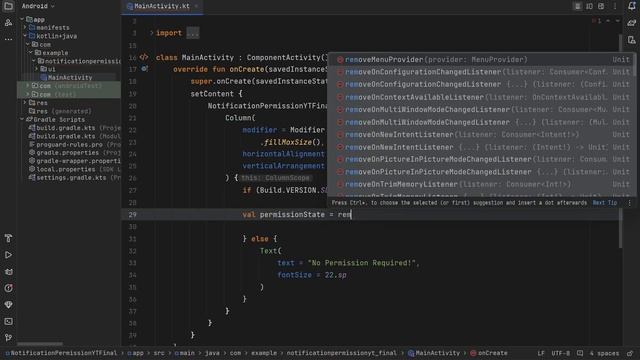Go to next highlighted error arrow
This screenshot has height=360, width=640.
tap(618, 20)
